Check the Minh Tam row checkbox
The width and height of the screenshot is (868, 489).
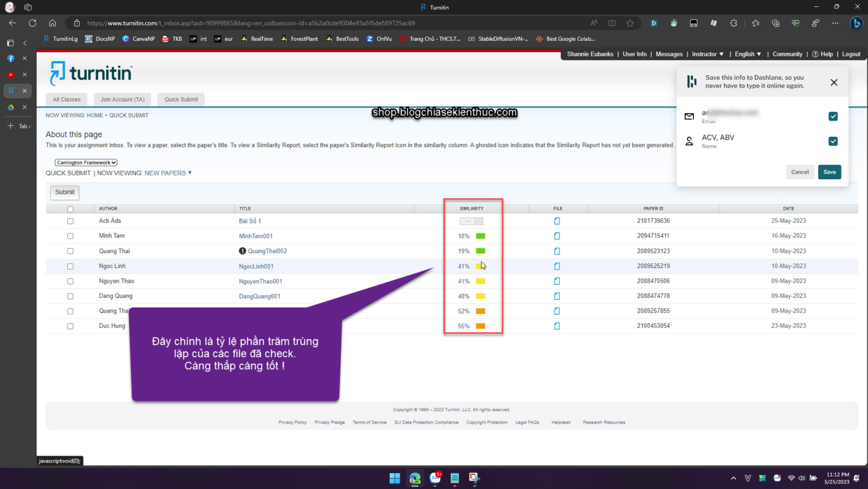(x=70, y=236)
